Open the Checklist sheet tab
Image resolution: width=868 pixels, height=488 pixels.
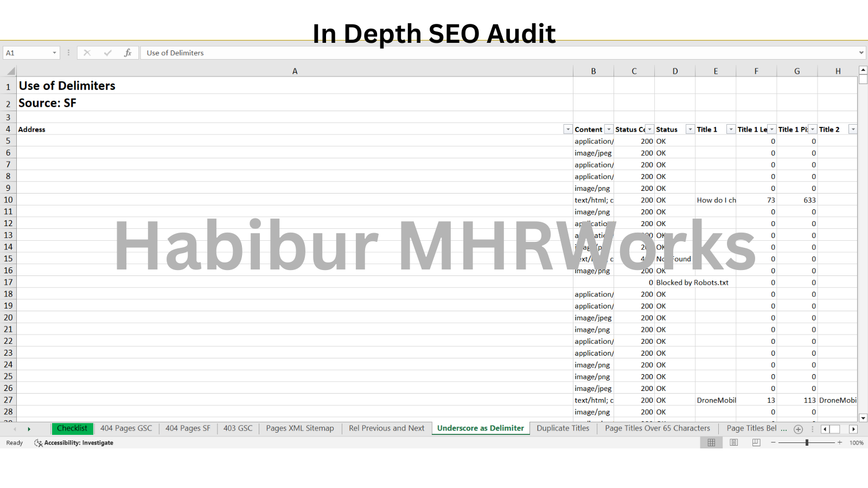(72, 428)
